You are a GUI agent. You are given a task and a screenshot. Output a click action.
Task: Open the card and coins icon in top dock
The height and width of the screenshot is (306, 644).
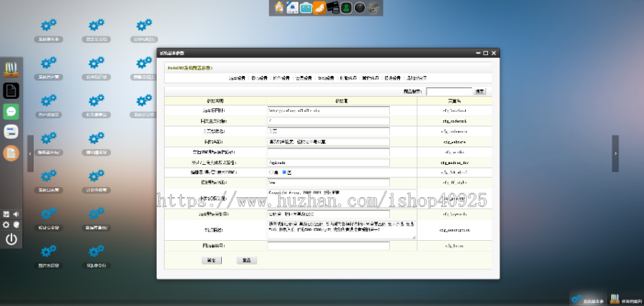(x=333, y=8)
